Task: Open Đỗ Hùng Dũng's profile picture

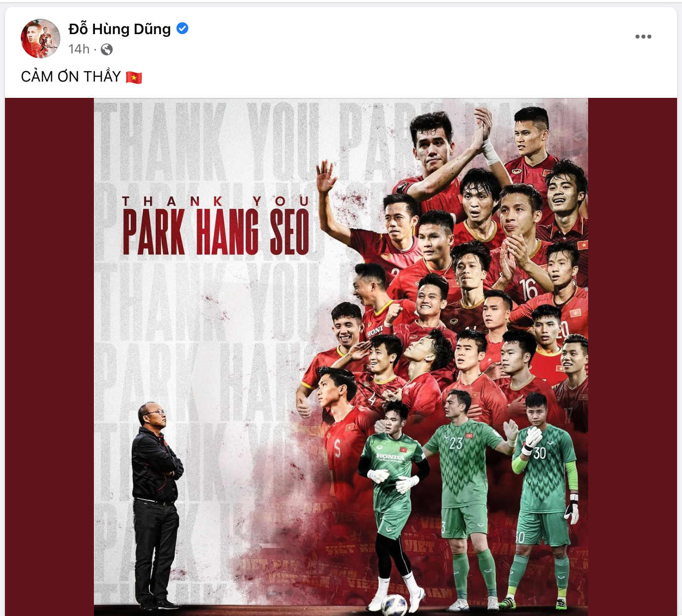Action: click(41, 39)
